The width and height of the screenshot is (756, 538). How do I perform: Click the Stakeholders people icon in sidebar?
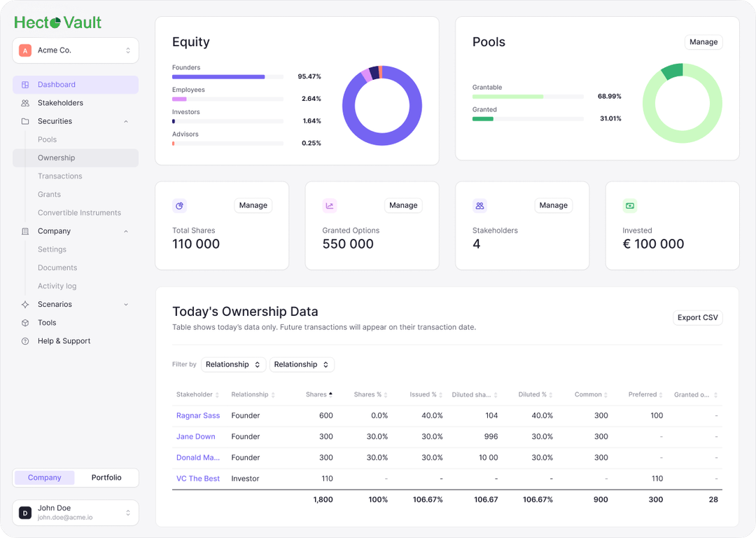24,103
